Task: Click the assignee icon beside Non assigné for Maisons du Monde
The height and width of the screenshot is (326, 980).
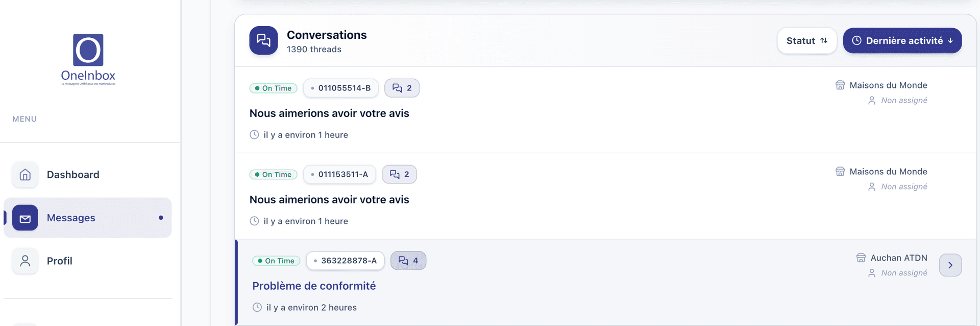Action: coord(872,100)
